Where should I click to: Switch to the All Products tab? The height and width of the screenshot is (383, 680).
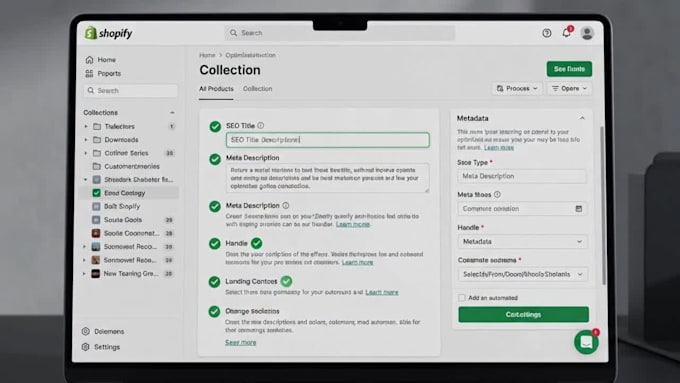tap(216, 88)
